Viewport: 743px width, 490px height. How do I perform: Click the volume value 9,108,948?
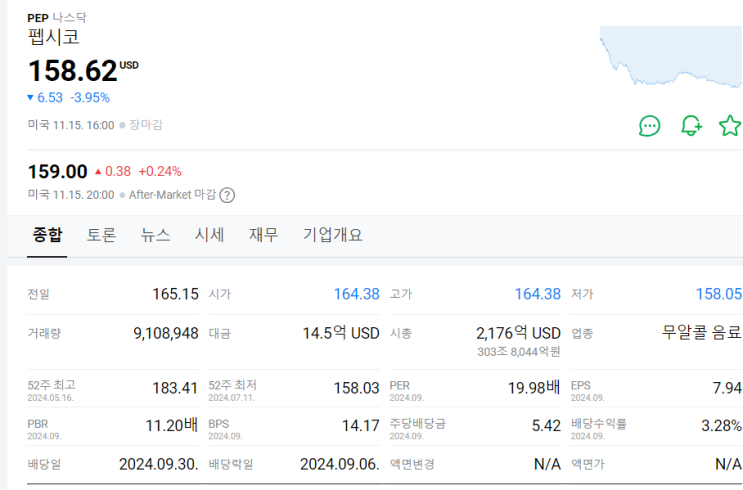(166, 333)
